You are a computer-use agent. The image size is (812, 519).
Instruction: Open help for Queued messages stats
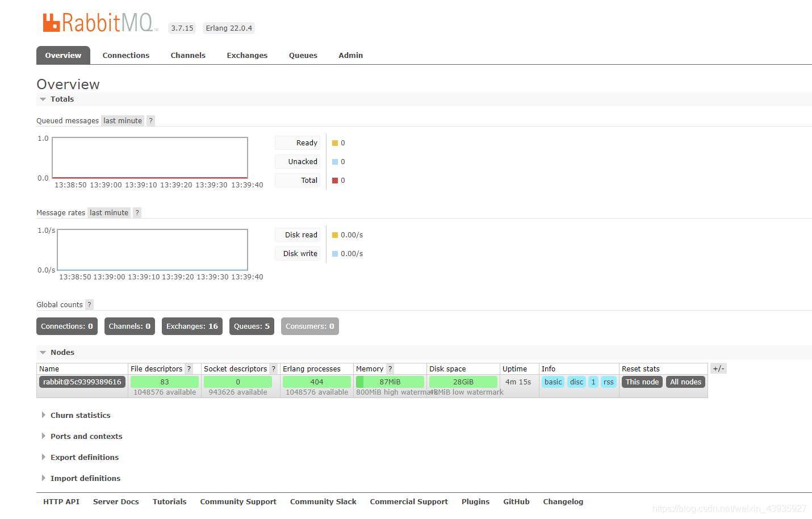150,120
